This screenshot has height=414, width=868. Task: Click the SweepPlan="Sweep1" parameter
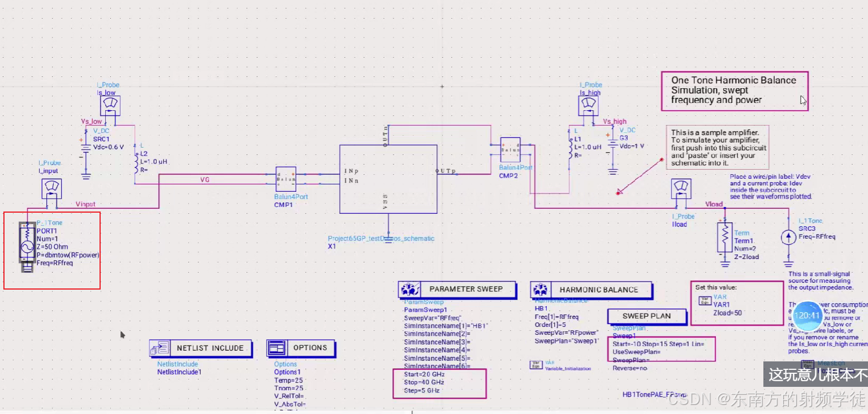[566, 341]
